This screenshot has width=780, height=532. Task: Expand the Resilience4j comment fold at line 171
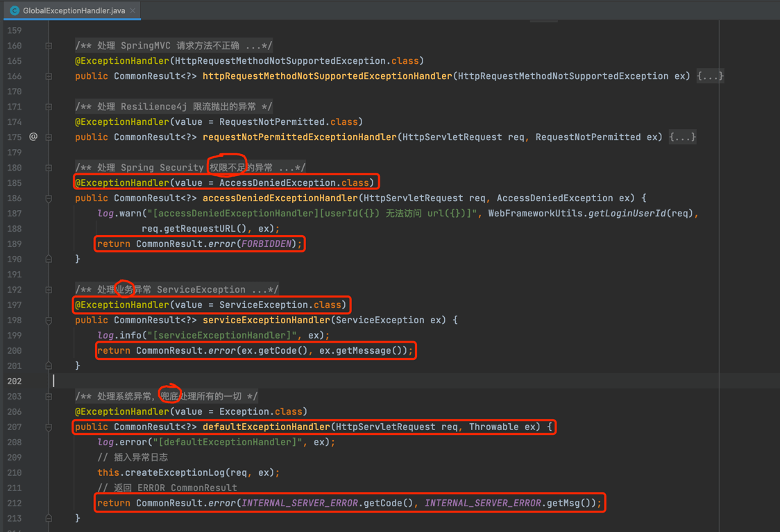click(x=47, y=106)
